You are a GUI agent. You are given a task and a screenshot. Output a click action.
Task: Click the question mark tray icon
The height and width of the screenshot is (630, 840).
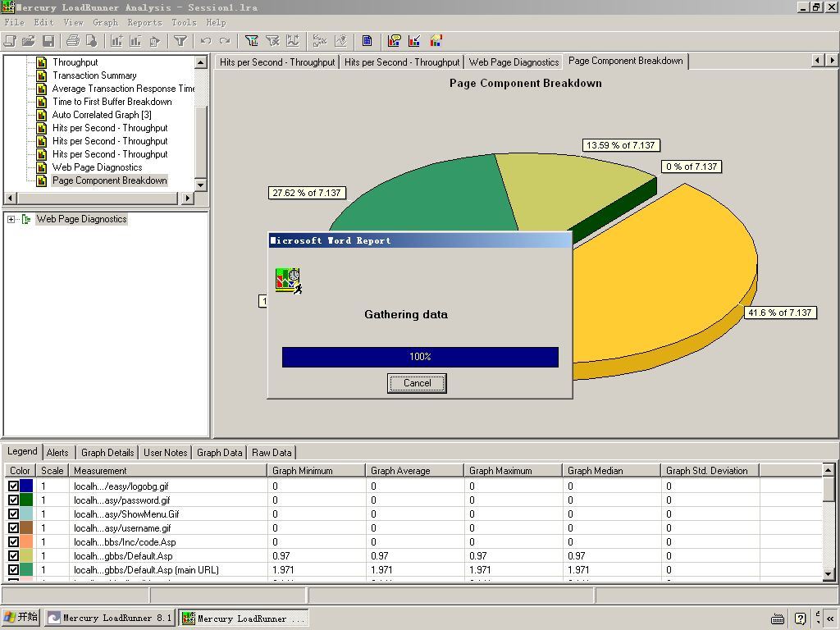tap(800, 619)
